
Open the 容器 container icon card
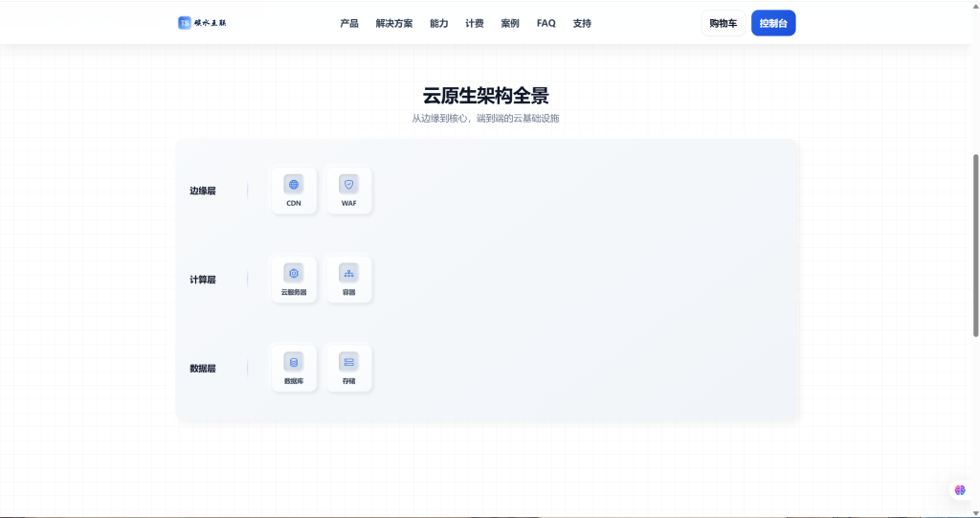pos(348,280)
